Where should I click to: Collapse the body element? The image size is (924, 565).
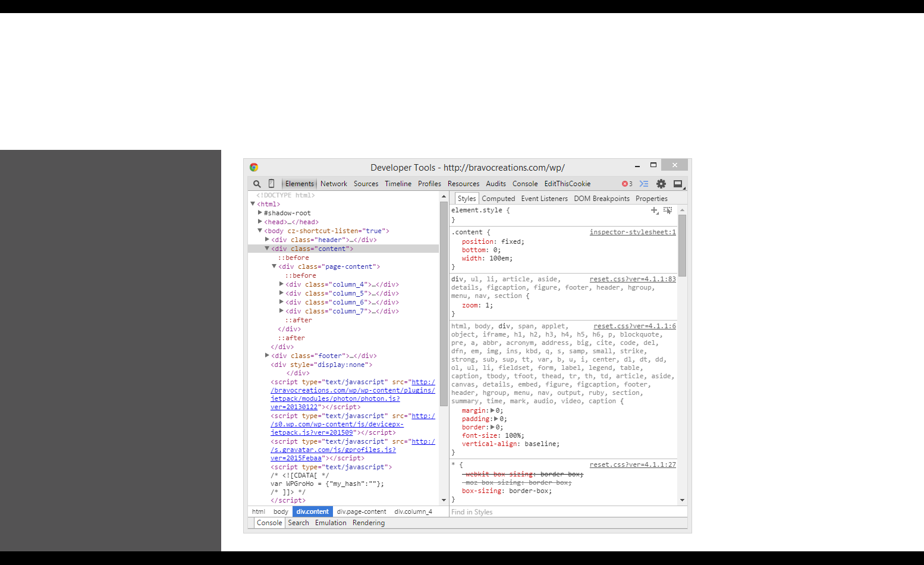260,231
